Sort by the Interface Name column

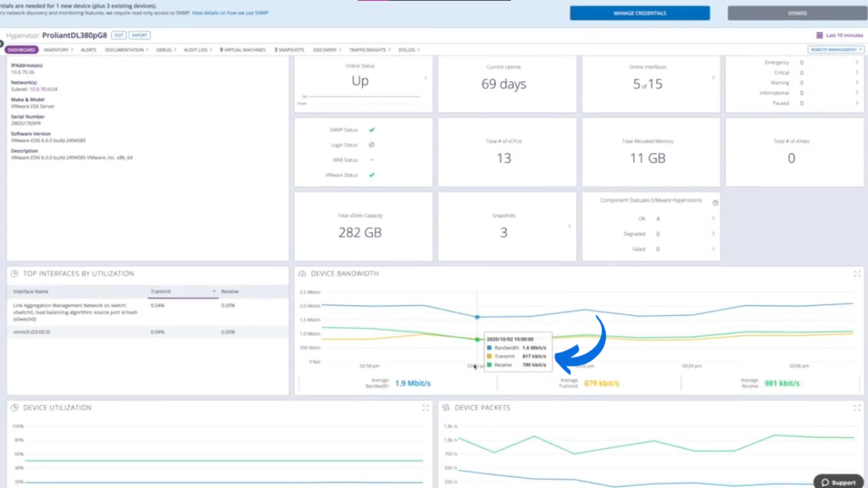click(x=31, y=291)
